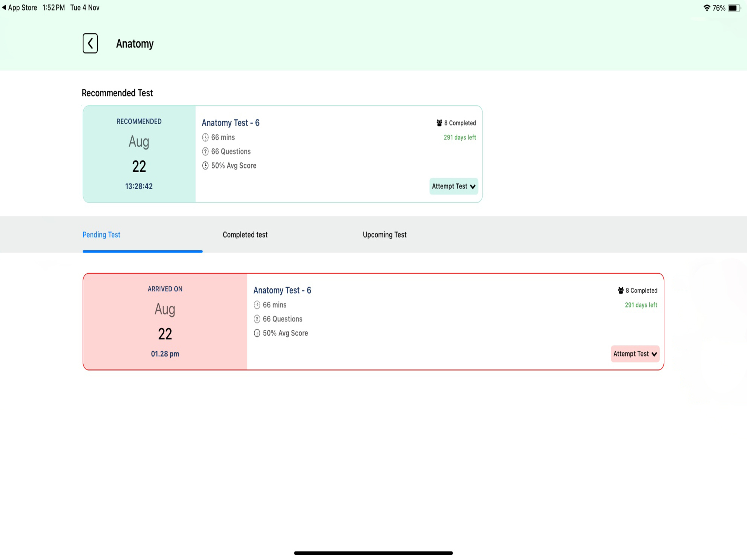Click 291 days left in recommended card
The height and width of the screenshot is (560, 747).
click(460, 137)
